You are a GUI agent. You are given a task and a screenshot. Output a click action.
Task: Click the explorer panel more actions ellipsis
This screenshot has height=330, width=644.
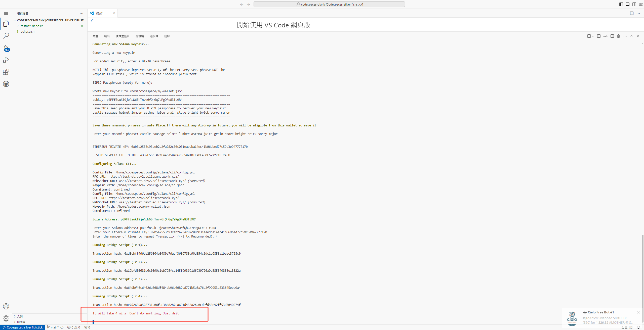(x=82, y=13)
